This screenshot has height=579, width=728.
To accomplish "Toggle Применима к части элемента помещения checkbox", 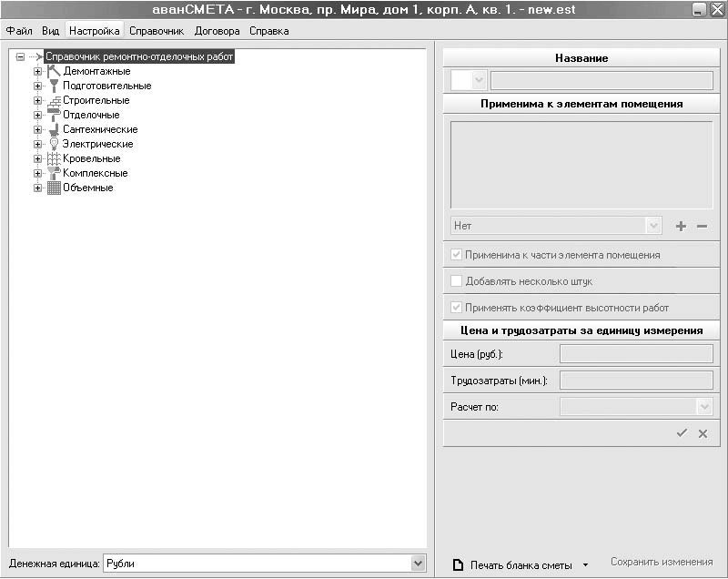I will click(457, 254).
